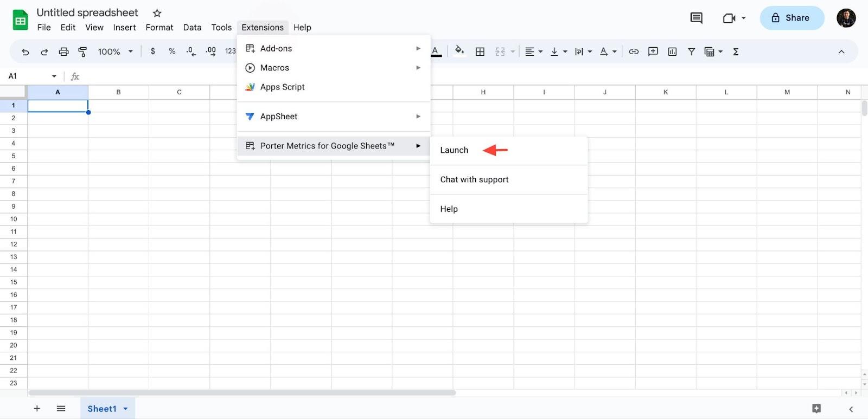The height and width of the screenshot is (419, 868).
Task: Open the Format menu
Action: click(x=159, y=27)
